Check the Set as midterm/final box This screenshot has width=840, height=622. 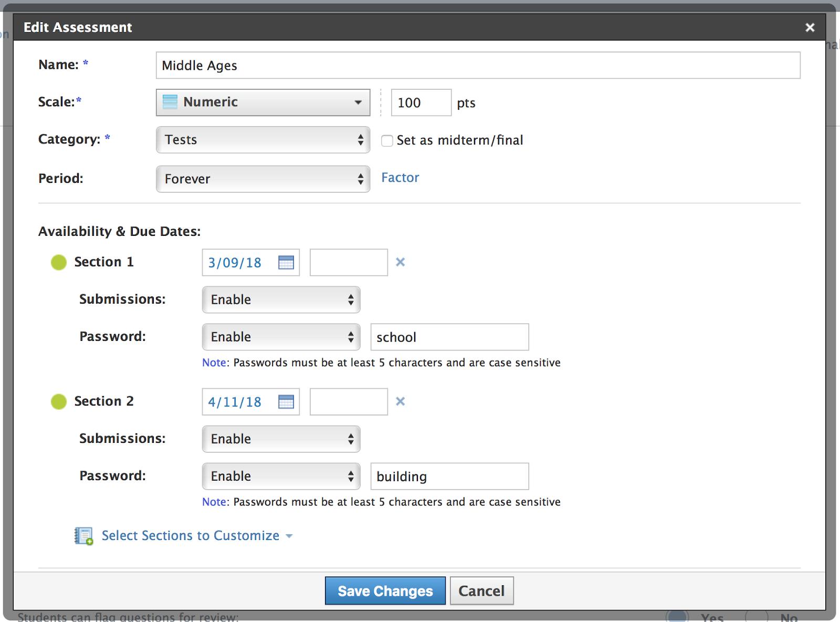387,141
